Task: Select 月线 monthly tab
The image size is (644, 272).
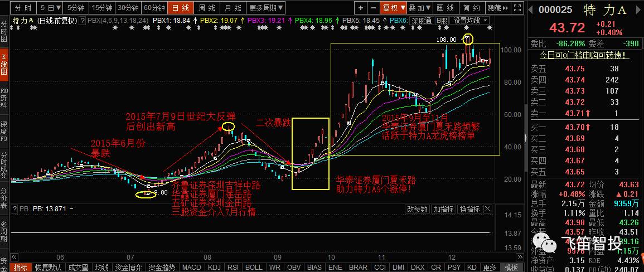Action: tap(233, 8)
